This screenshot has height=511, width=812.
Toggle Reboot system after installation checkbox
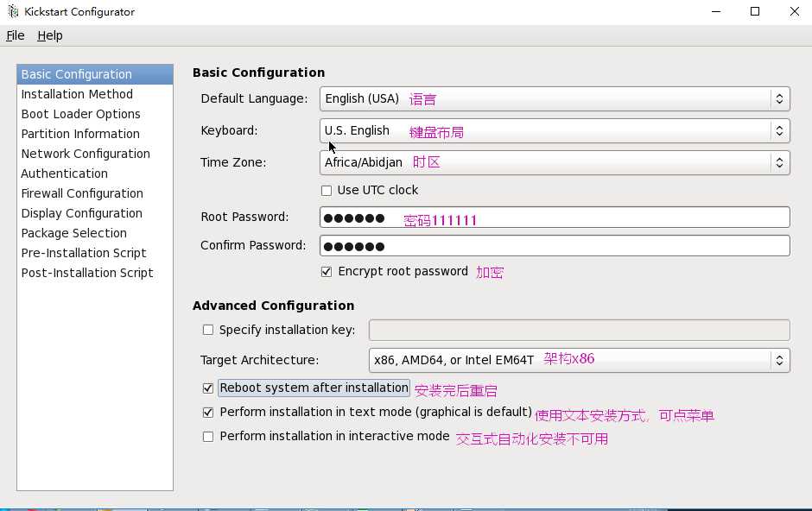click(208, 388)
